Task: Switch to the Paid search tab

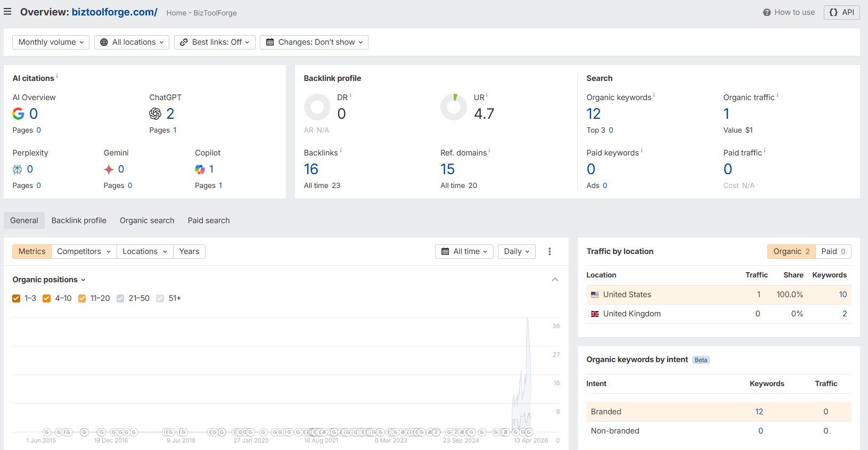Action: pos(209,220)
